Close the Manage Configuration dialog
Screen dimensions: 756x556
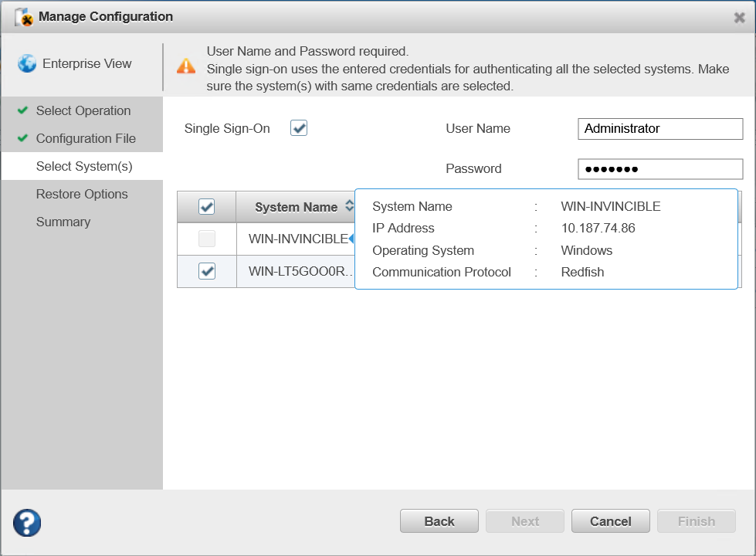click(739, 18)
